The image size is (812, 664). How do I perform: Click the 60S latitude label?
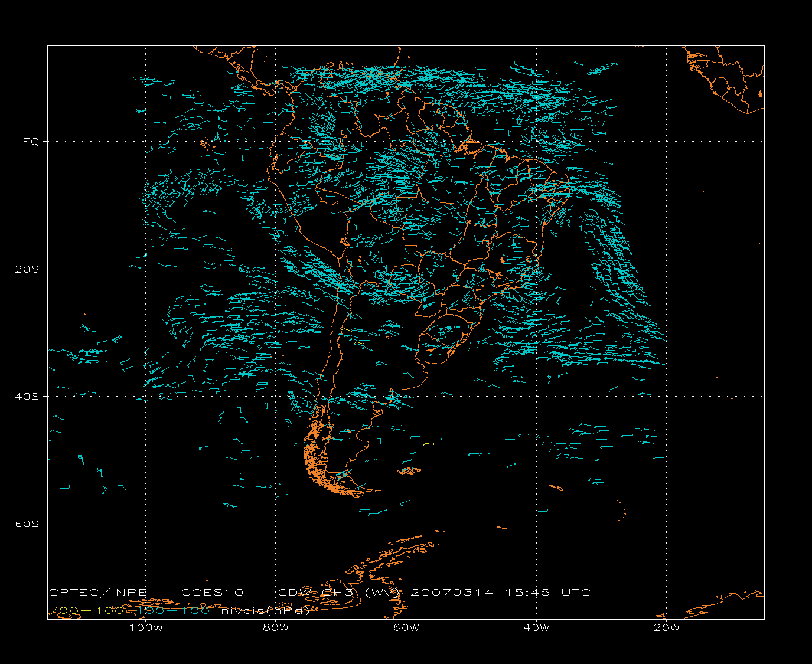click(x=27, y=524)
